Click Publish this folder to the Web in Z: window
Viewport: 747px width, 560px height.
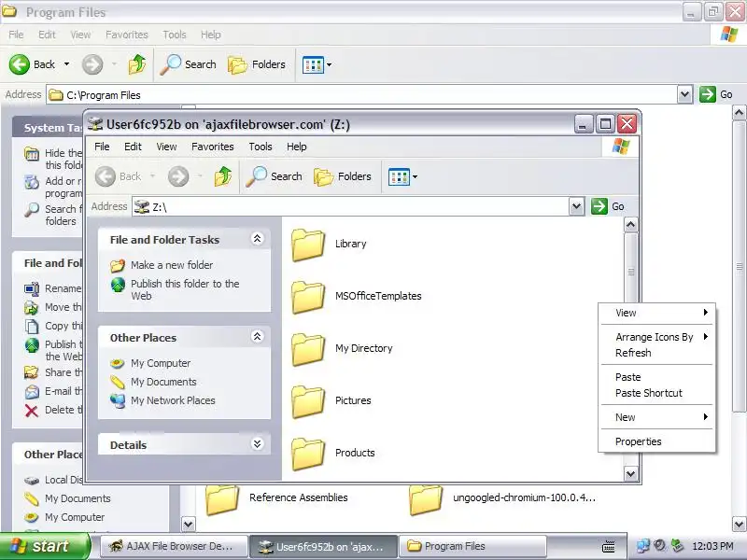(185, 289)
